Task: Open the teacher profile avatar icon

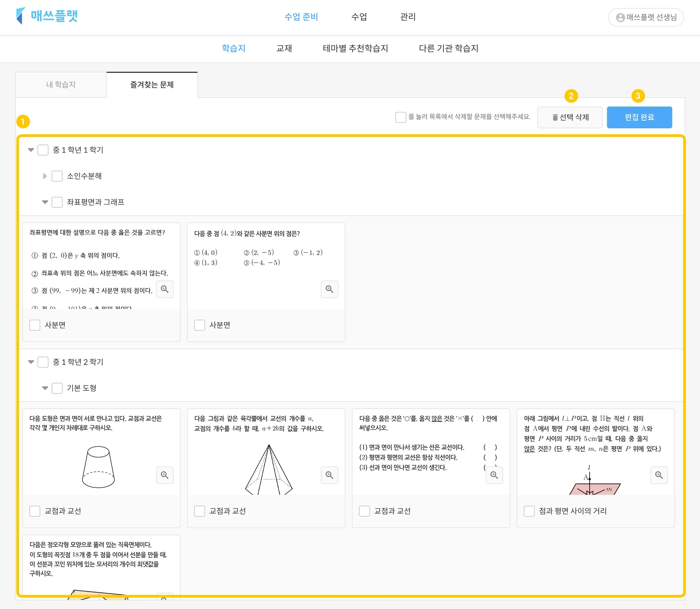Action: 620,17
